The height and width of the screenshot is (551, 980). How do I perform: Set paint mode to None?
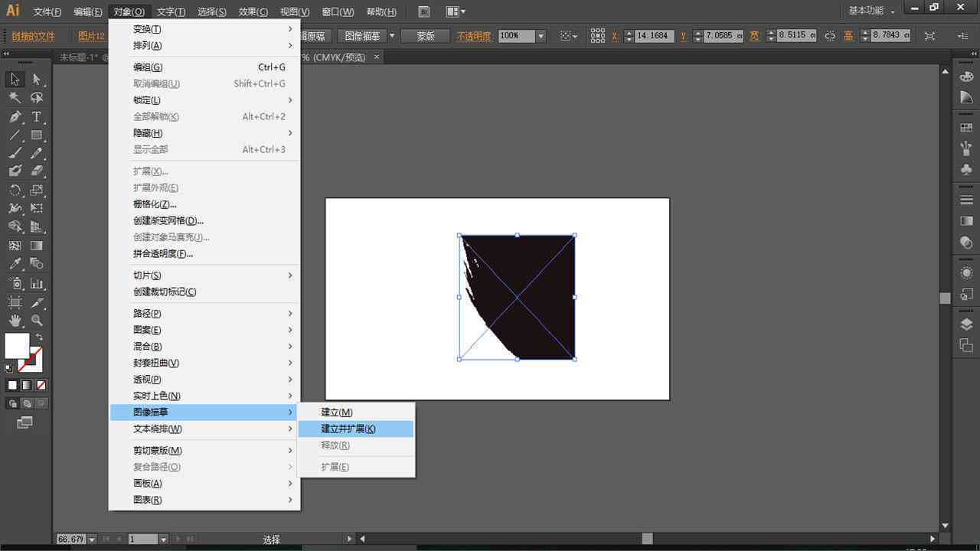point(41,385)
